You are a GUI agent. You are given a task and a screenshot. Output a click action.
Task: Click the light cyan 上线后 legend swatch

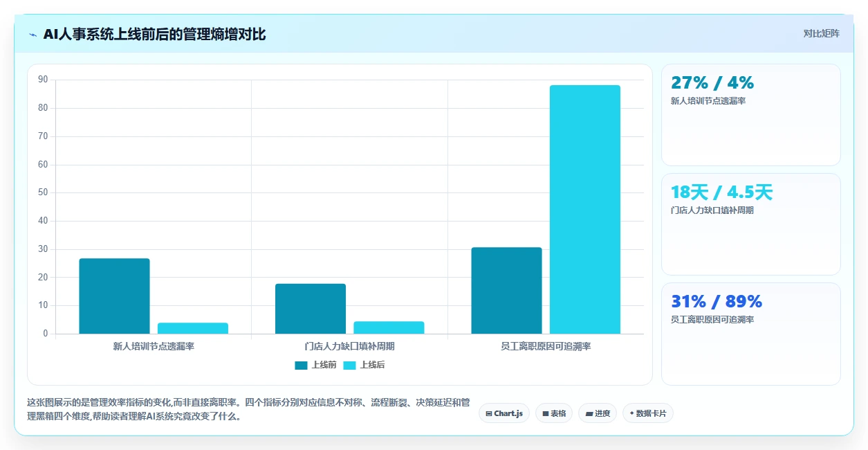pos(349,366)
